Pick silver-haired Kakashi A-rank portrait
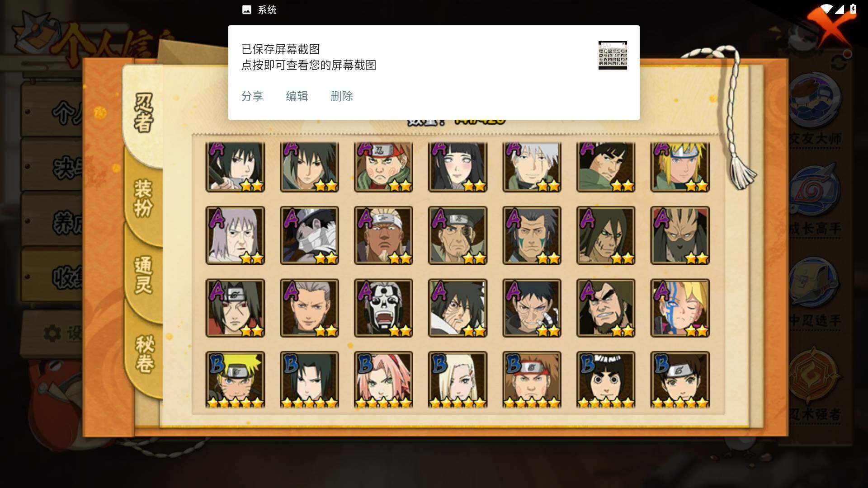The image size is (868, 488). tap(532, 167)
